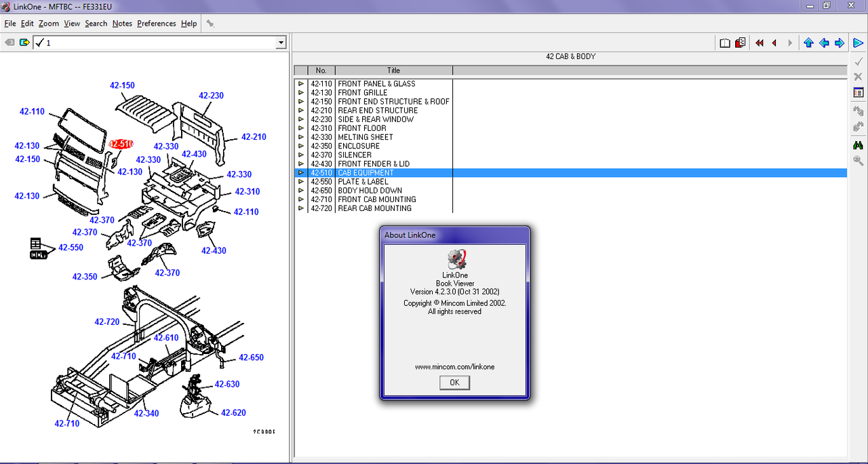Click OK in About LinkOne dialog
Viewport: 868px width, 464px height.
click(454, 383)
